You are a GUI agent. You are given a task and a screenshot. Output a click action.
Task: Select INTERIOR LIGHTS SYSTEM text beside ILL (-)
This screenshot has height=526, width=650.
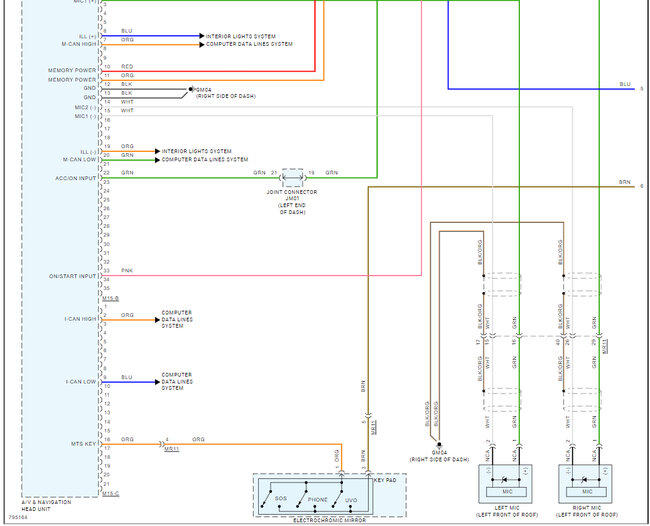pos(196,151)
